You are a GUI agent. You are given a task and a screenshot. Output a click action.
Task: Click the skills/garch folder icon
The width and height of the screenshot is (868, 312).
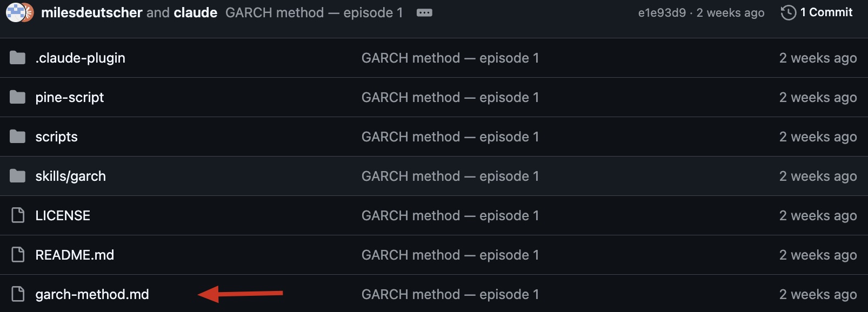coord(17,176)
